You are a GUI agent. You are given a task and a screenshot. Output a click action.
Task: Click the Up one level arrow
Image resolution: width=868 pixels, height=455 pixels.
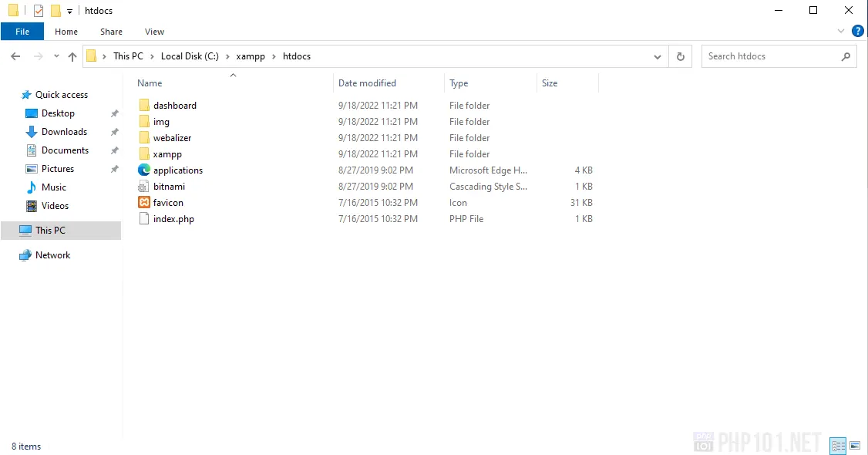[72, 56]
